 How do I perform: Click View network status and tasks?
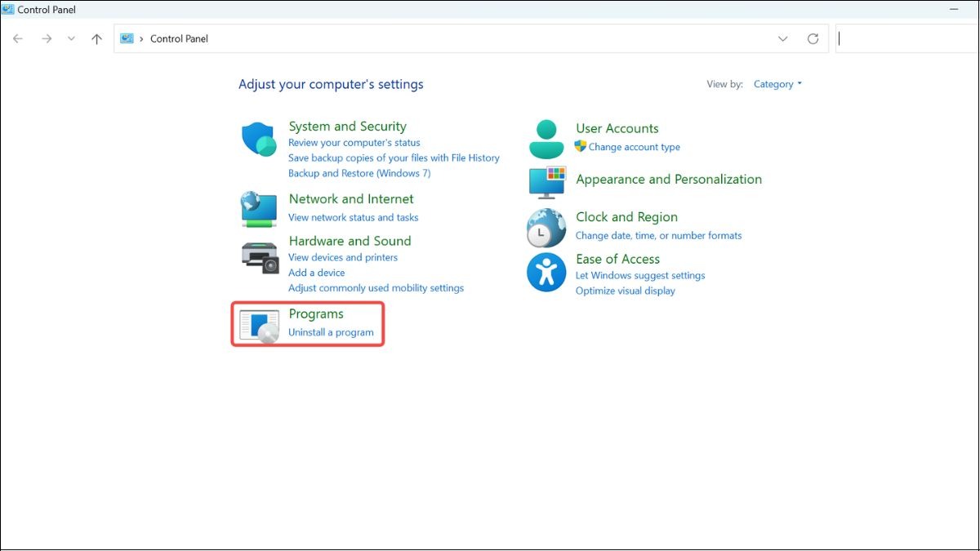[x=353, y=217]
